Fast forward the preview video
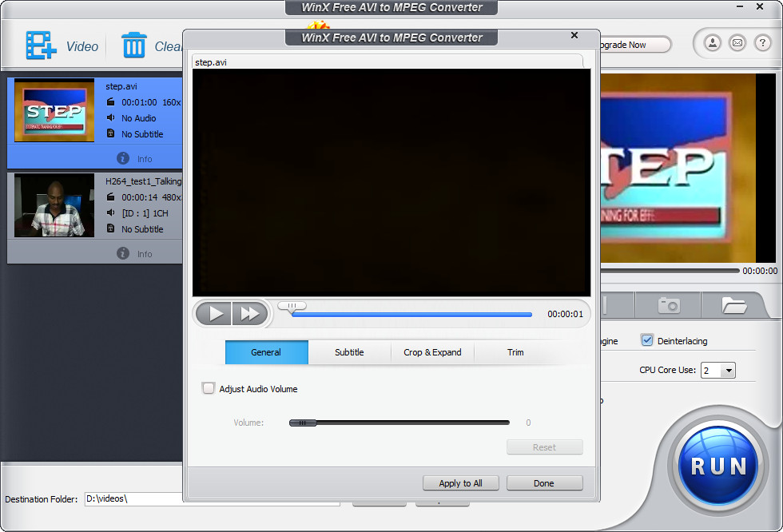Viewport: 783px width, 532px height. [x=249, y=313]
